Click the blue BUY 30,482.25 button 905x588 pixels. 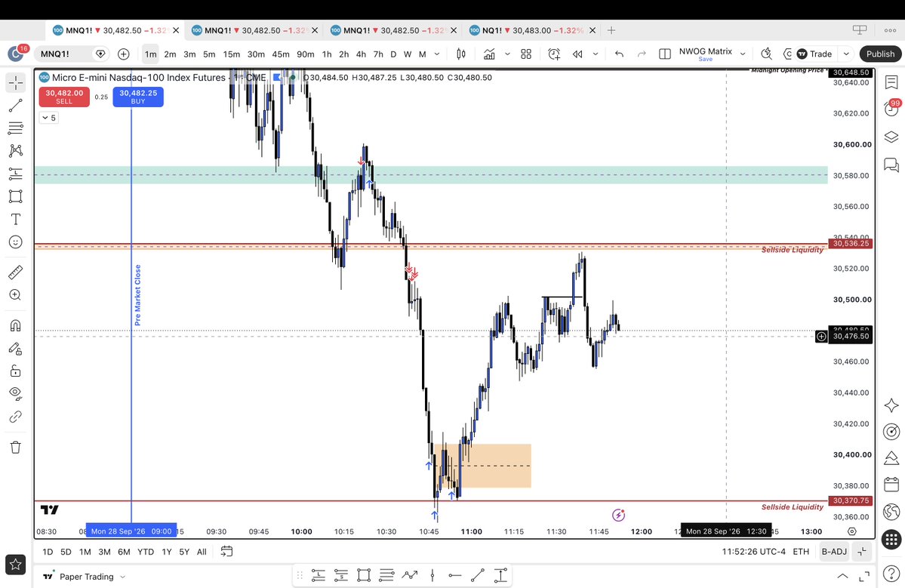138,97
